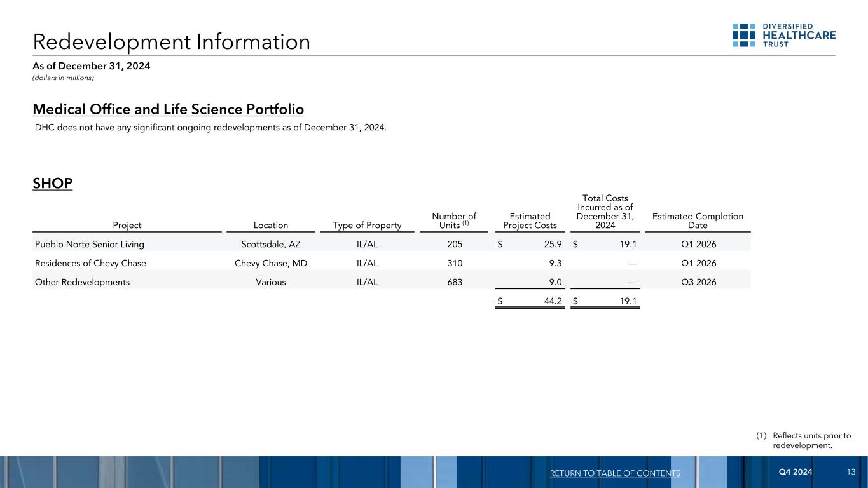The height and width of the screenshot is (488, 868).
Task: Click the Return to Table of Contents link
Action: pyautogui.click(x=614, y=473)
